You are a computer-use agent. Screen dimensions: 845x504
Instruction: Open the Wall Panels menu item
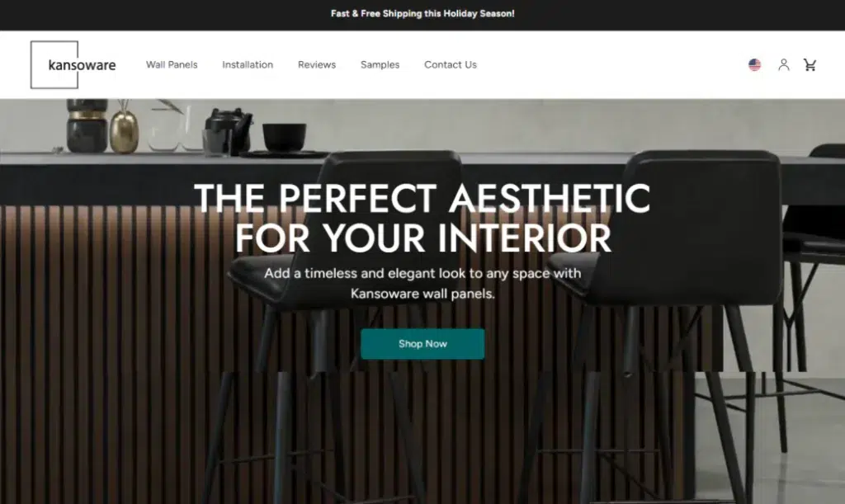[x=172, y=64]
